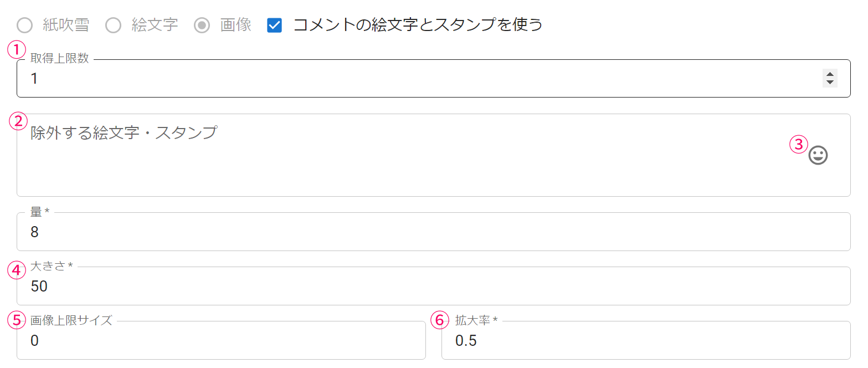The width and height of the screenshot is (868, 368).
Task: Select the 画像 radio button
Action: click(x=202, y=25)
